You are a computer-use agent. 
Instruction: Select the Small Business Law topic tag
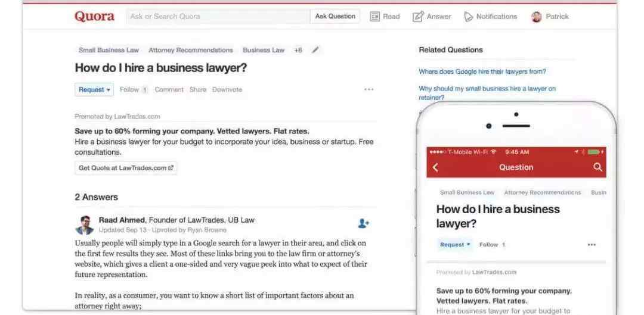point(109,50)
